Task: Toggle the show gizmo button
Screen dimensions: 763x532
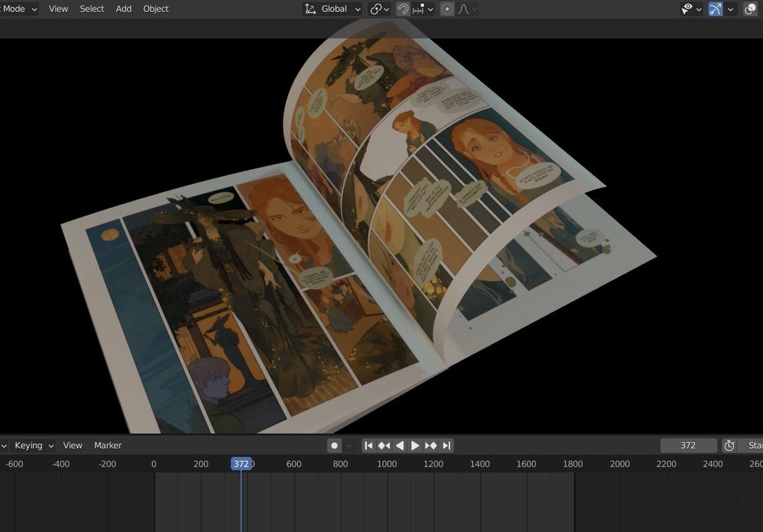Action: point(715,9)
